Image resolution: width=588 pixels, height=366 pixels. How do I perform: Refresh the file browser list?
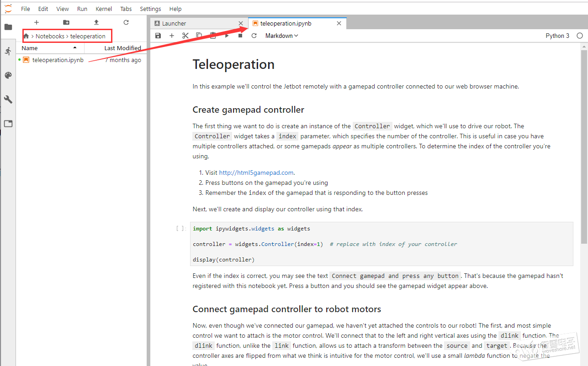coord(126,22)
